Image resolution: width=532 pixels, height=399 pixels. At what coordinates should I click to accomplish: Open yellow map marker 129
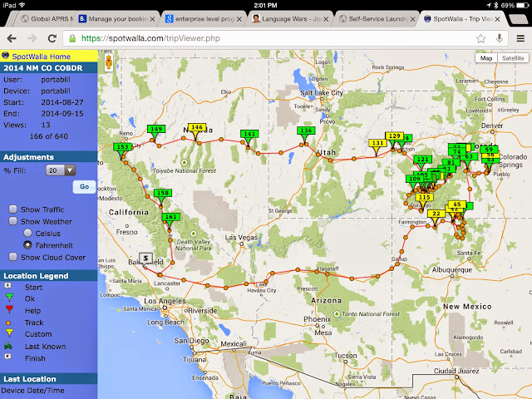pyautogui.click(x=394, y=138)
